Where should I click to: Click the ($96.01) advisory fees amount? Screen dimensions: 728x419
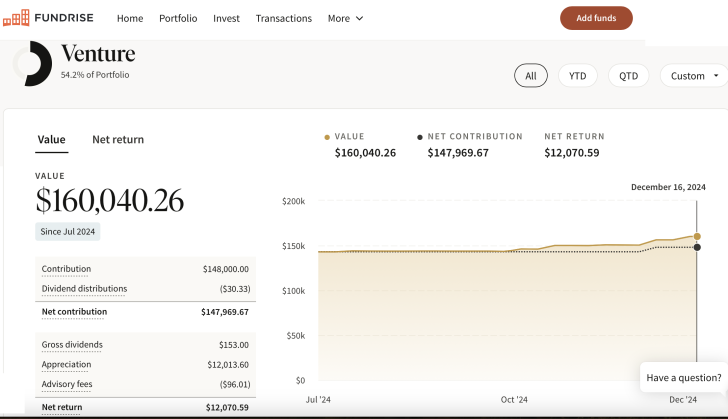pyautogui.click(x=235, y=385)
